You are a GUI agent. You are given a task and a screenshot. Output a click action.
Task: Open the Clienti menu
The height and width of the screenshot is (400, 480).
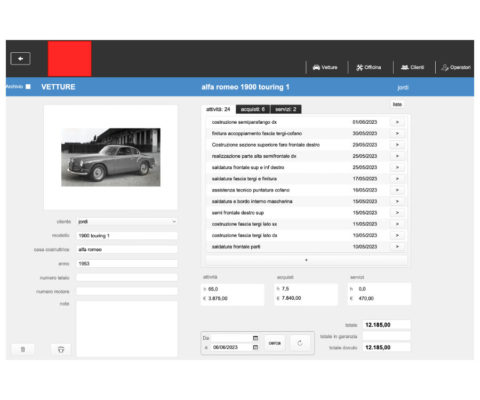point(412,67)
